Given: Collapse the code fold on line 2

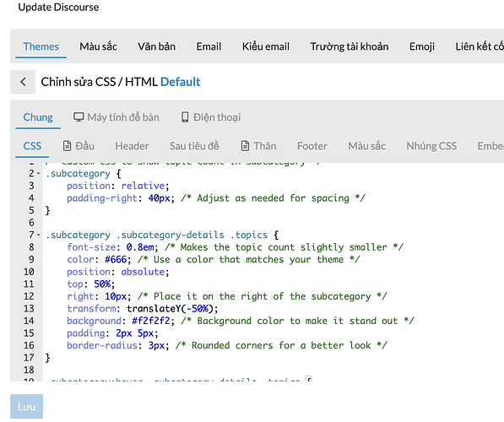Looking at the screenshot, I should [39, 174].
